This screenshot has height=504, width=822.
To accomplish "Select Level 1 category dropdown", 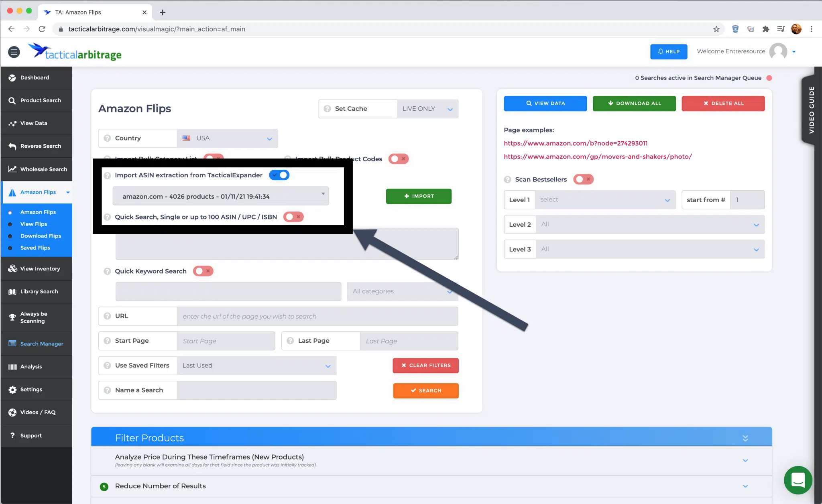I will tap(604, 199).
